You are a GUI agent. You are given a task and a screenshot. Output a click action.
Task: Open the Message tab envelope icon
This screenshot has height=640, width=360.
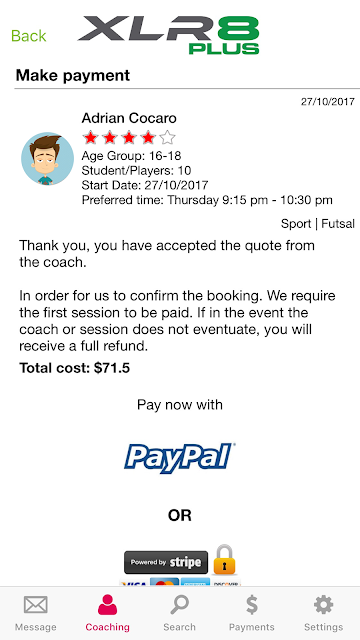pos(36,605)
